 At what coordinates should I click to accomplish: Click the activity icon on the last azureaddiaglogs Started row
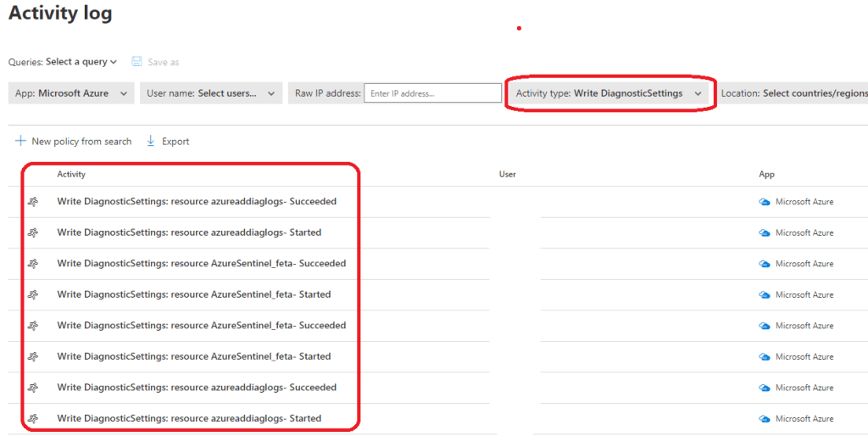[x=33, y=419]
